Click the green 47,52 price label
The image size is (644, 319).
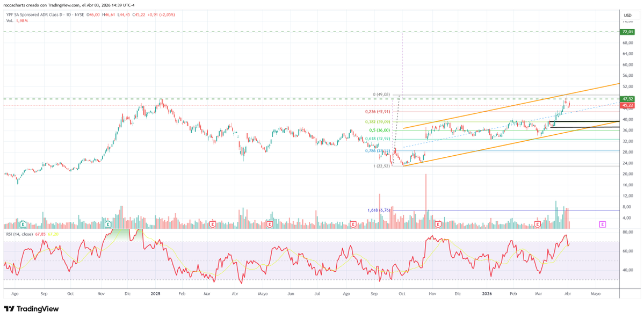click(628, 99)
